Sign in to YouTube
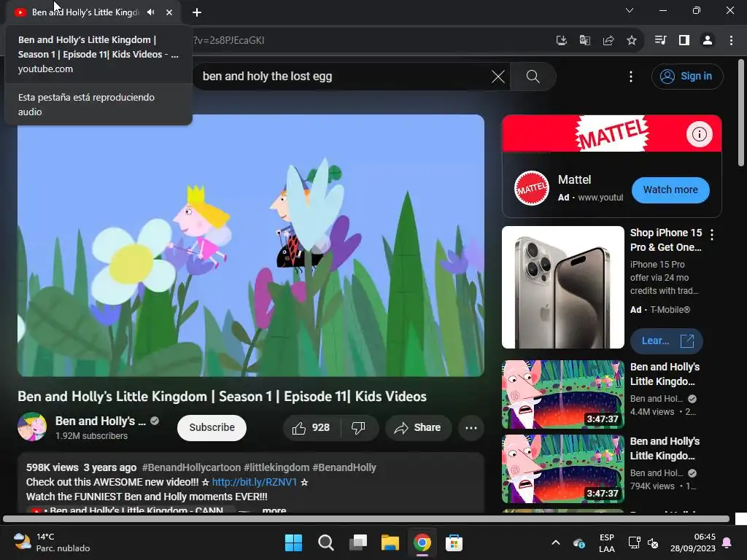The width and height of the screenshot is (747, 560). click(687, 76)
